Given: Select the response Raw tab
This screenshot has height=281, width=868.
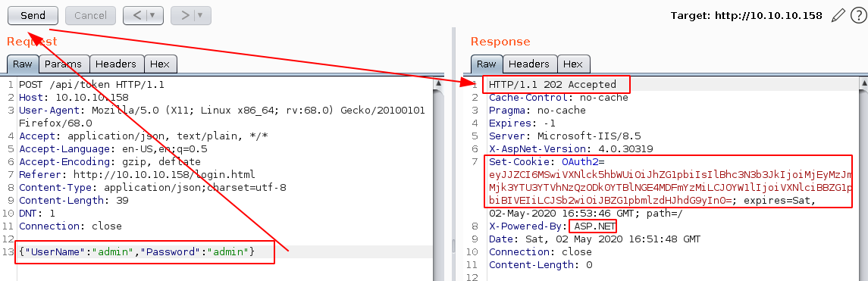Looking at the screenshot, I should tap(487, 64).
